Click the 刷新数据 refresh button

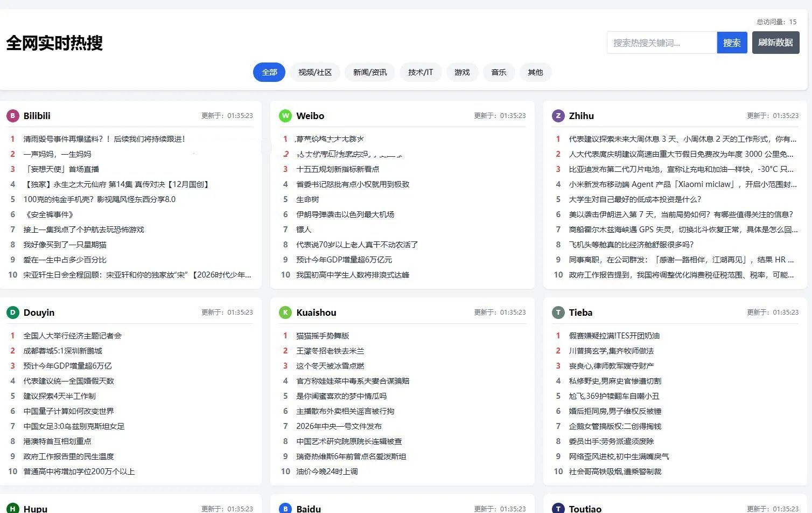click(x=775, y=43)
